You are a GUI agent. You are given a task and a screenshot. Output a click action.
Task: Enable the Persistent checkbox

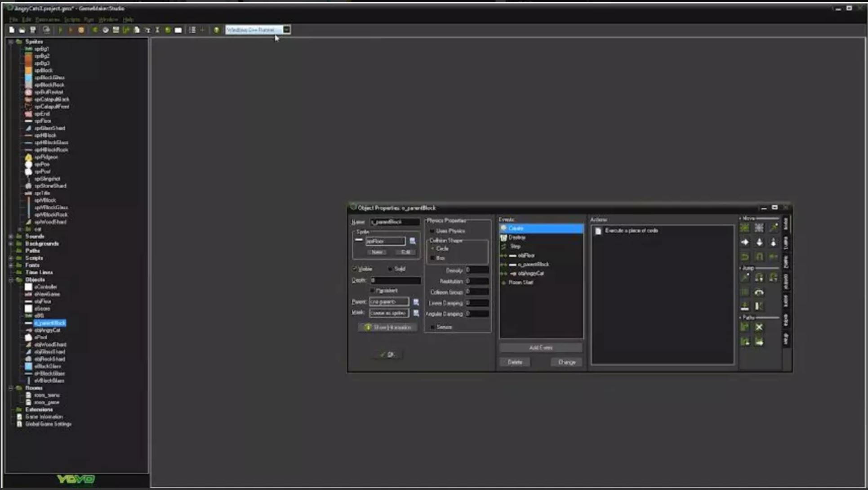[372, 291]
